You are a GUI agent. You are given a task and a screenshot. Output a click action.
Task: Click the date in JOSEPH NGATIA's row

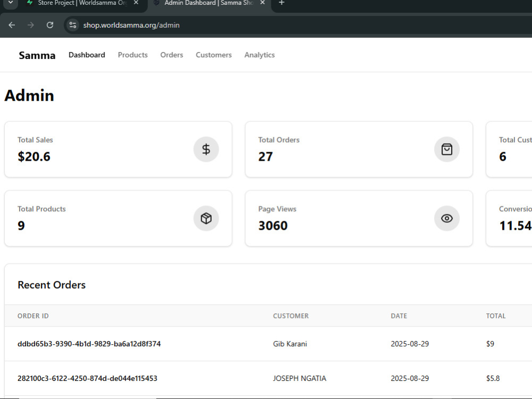410,378
